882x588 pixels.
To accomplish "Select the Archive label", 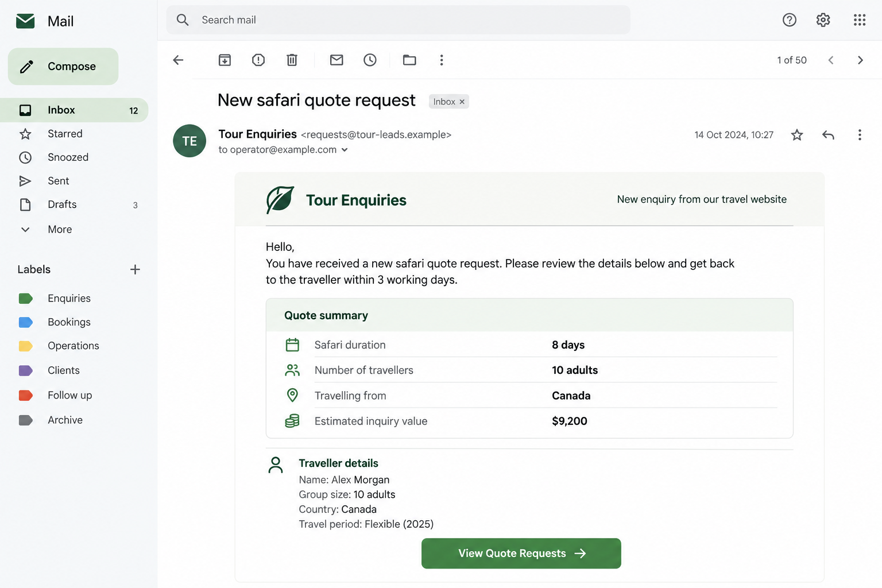I will click(65, 420).
